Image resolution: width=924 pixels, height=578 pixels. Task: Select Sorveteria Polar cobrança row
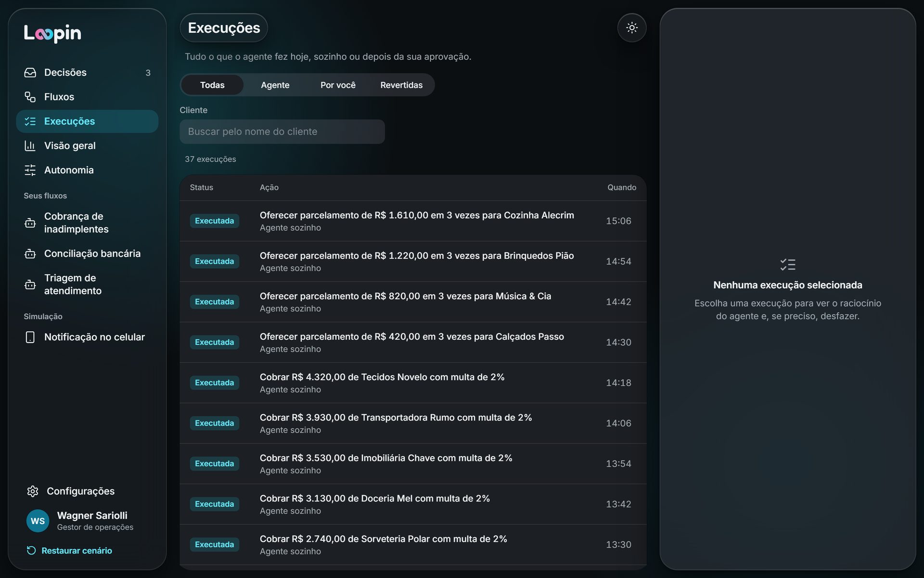coord(413,545)
